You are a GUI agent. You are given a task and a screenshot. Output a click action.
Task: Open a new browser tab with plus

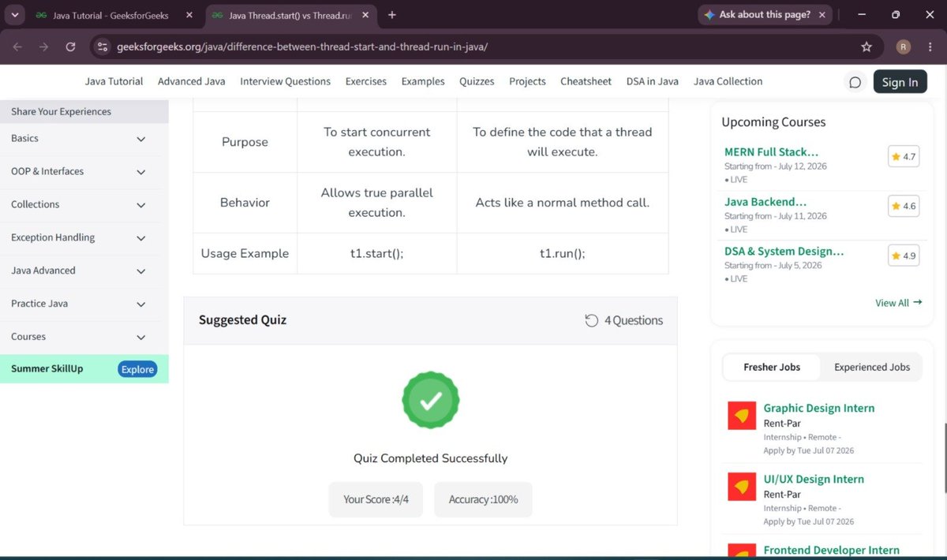pyautogui.click(x=392, y=15)
